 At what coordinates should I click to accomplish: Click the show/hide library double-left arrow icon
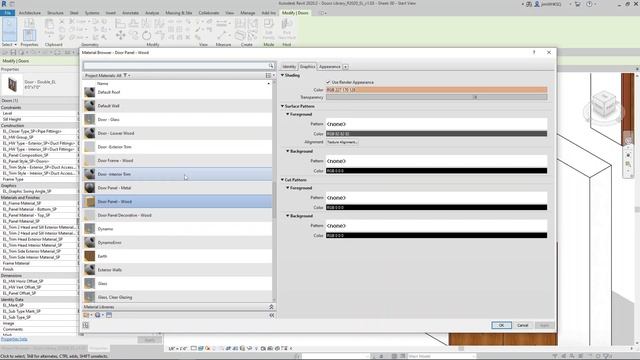pos(272,315)
